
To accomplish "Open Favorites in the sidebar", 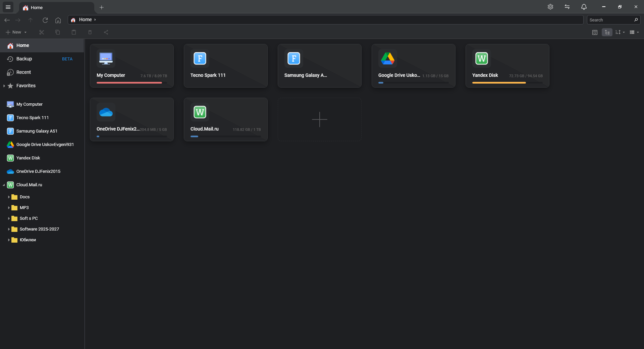I will pos(42,86).
